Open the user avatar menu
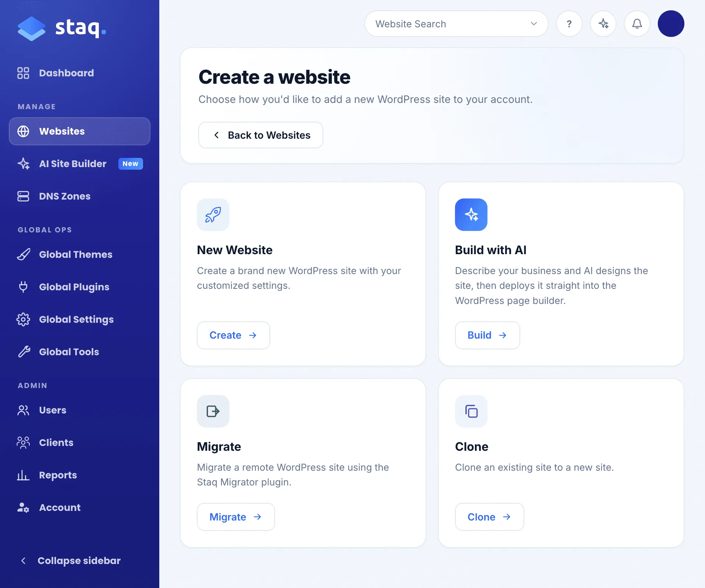This screenshot has width=705, height=588. pyautogui.click(x=671, y=24)
